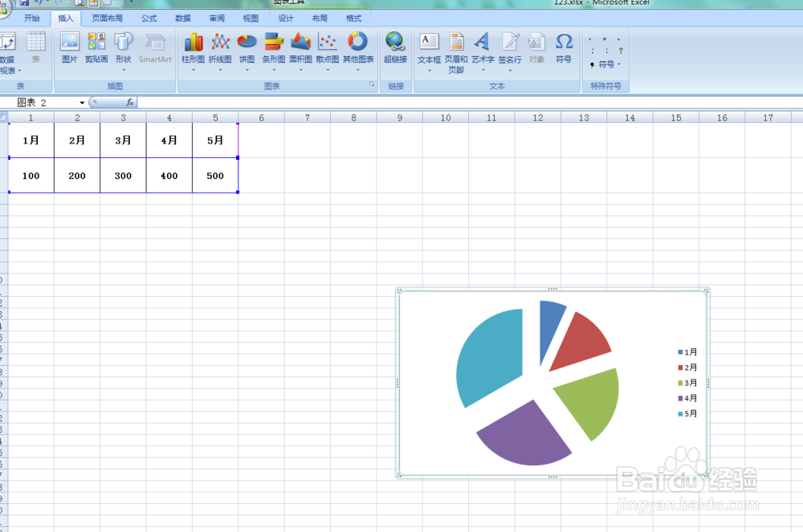803x532 pixels.
Task: Select the purple 4月 pie slice
Action: click(527, 437)
